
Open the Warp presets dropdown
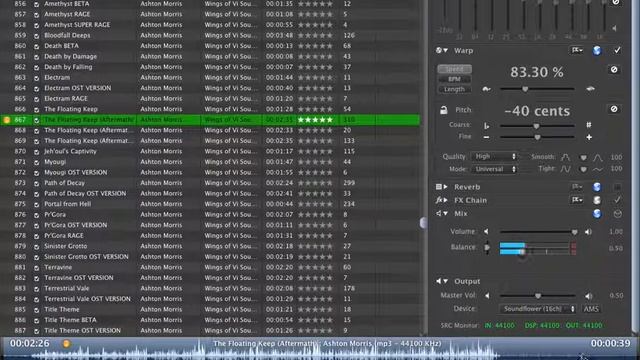pos(577,50)
